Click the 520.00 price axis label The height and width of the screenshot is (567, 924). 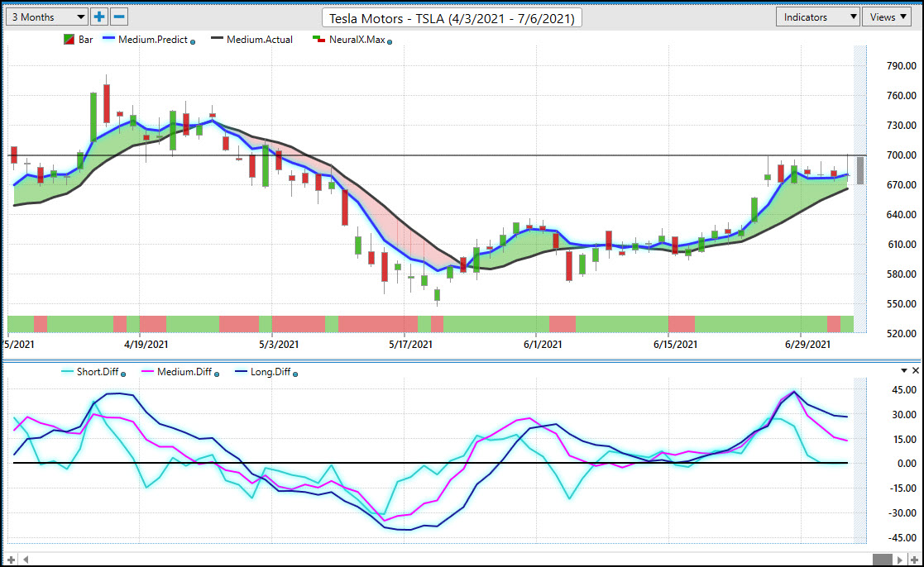pyautogui.click(x=902, y=333)
